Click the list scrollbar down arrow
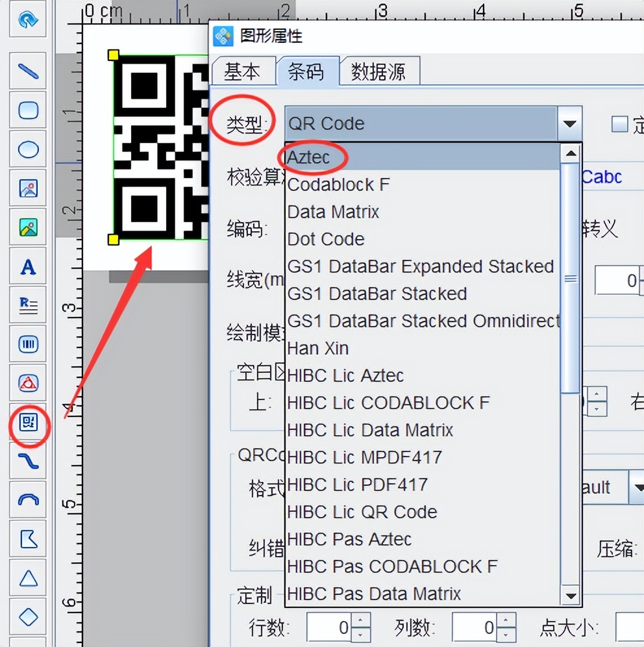The height and width of the screenshot is (647, 644). tap(571, 596)
